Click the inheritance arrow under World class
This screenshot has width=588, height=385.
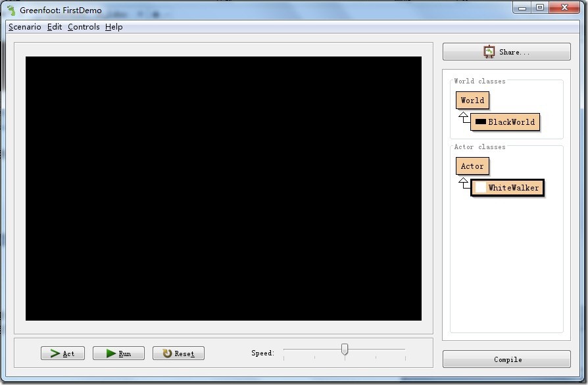[464, 117]
